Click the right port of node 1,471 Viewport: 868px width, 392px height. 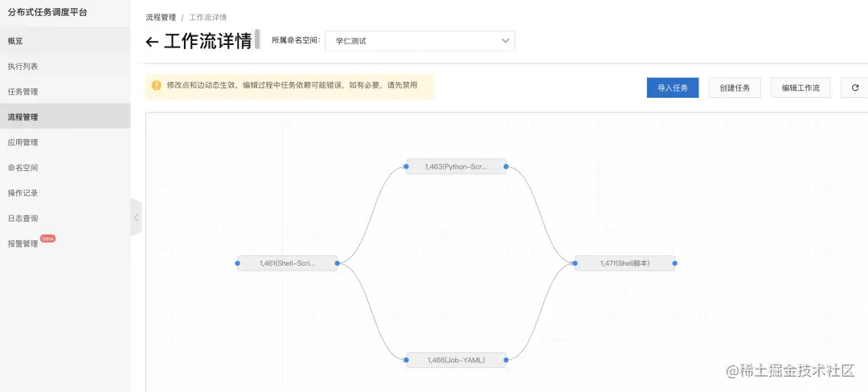675,263
